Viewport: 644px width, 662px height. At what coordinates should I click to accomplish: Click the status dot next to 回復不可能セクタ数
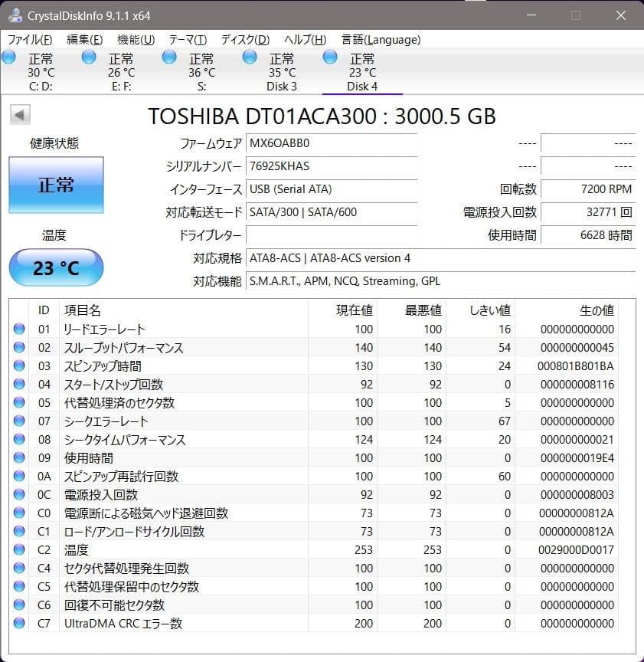pos(19,605)
